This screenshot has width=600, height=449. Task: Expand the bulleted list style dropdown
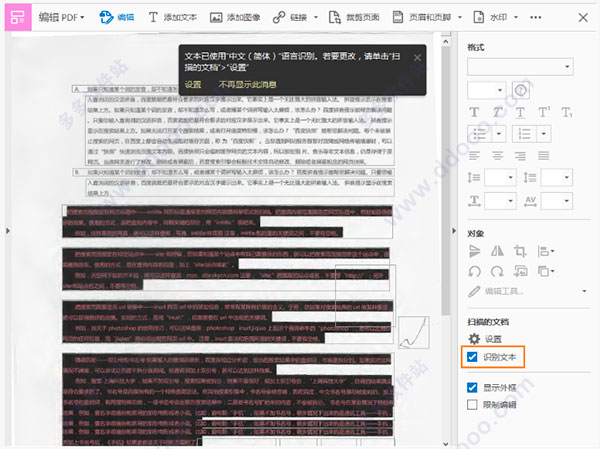tap(499, 134)
